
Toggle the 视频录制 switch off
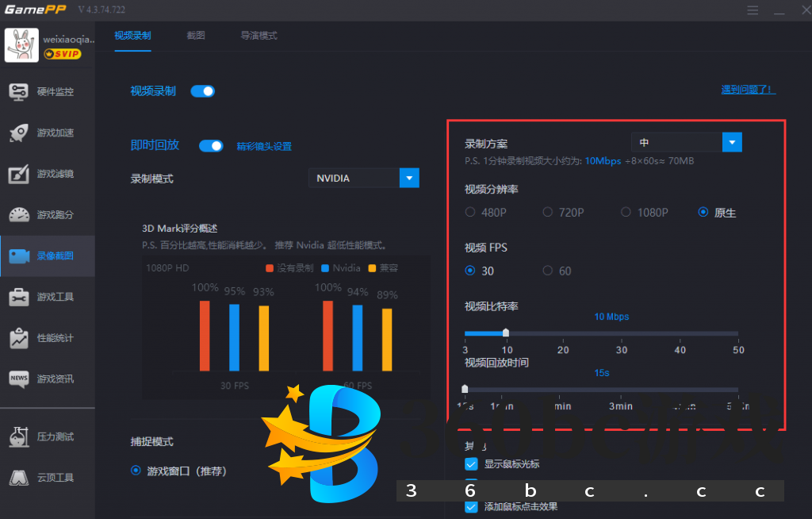click(x=203, y=91)
